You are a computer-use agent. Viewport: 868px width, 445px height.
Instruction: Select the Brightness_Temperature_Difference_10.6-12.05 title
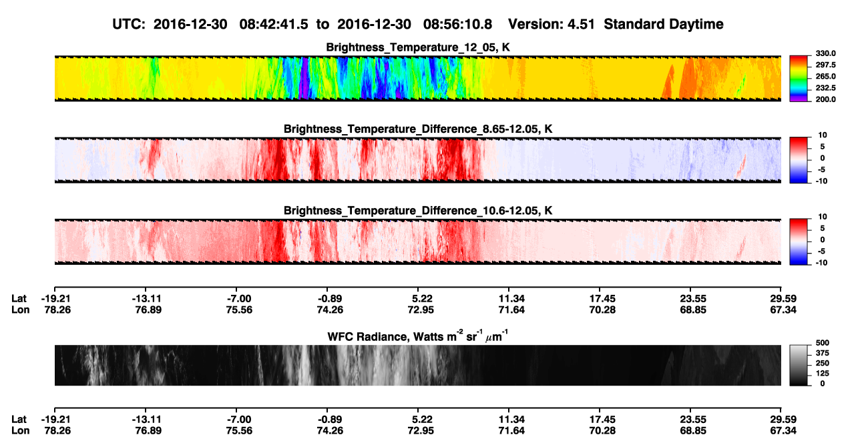pos(418,211)
